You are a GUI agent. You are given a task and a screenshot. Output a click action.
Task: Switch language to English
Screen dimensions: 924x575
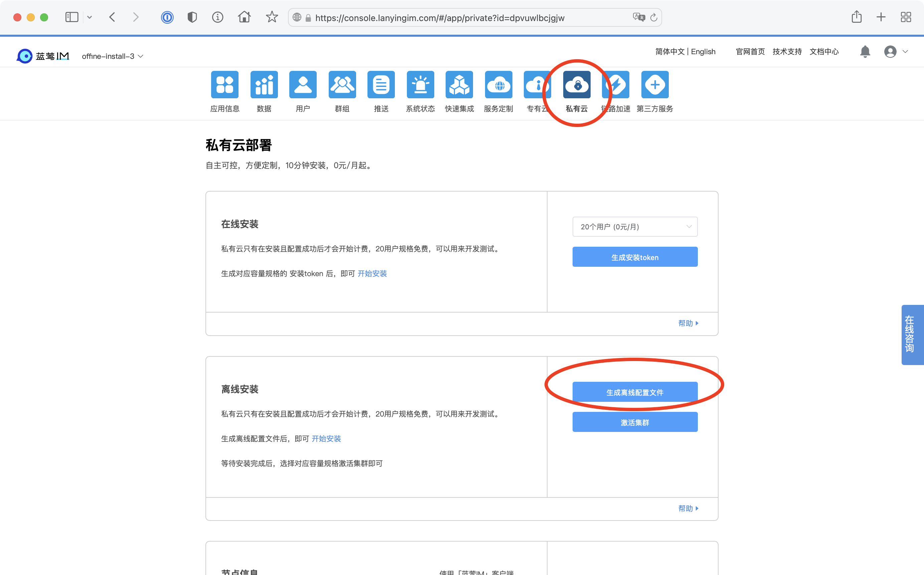pyautogui.click(x=703, y=51)
